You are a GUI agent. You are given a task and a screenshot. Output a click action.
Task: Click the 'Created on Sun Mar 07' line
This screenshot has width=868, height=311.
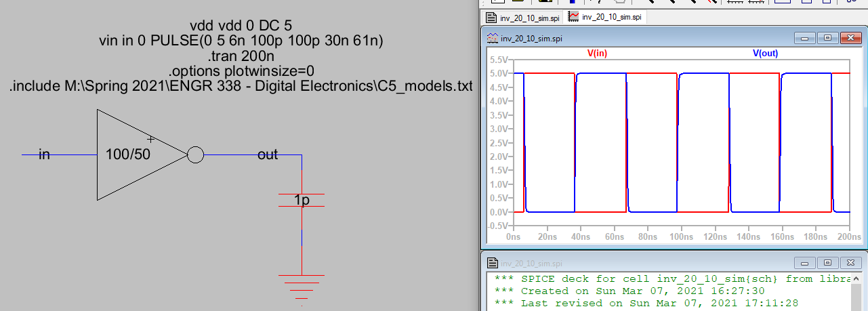pos(630,291)
